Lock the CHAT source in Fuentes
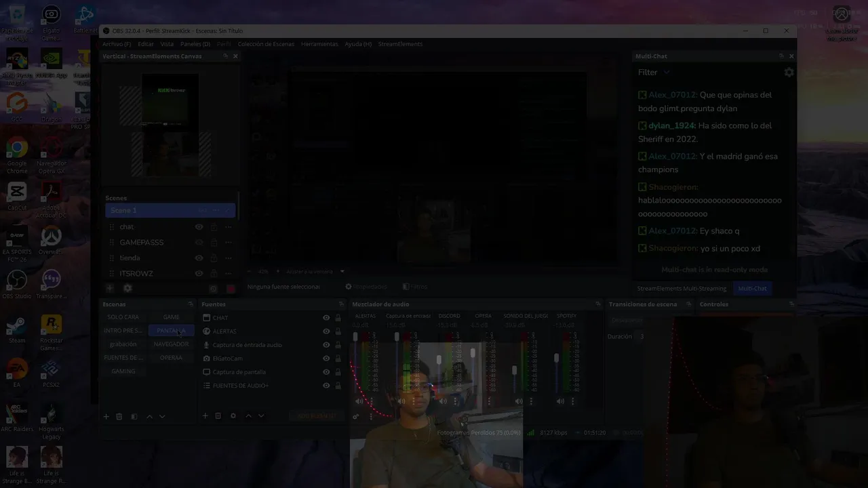 [x=338, y=318]
